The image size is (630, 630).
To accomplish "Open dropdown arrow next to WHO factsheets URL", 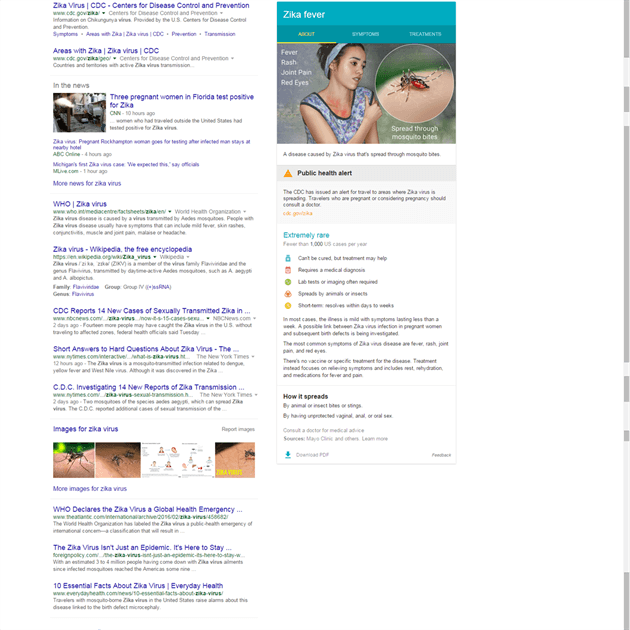I will [170, 212].
